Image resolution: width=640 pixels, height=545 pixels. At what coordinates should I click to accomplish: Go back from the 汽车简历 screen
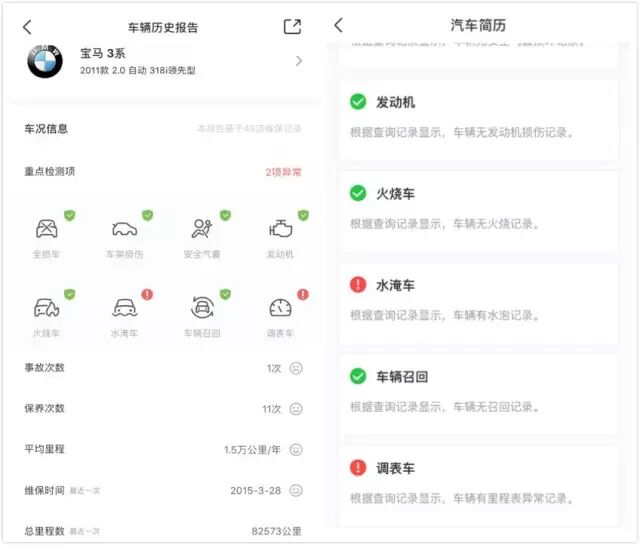pyautogui.click(x=338, y=25)
